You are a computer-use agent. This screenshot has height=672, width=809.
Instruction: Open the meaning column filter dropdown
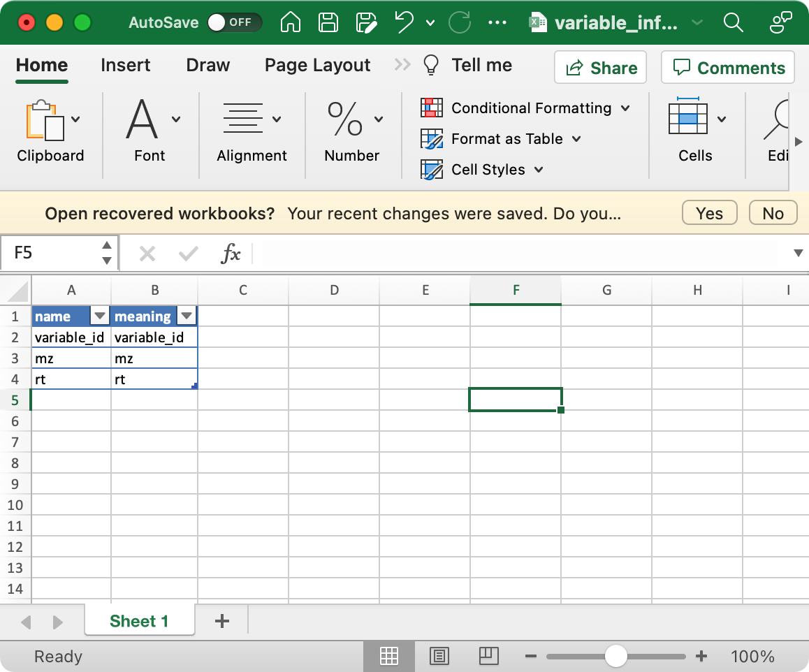(187, 316)
